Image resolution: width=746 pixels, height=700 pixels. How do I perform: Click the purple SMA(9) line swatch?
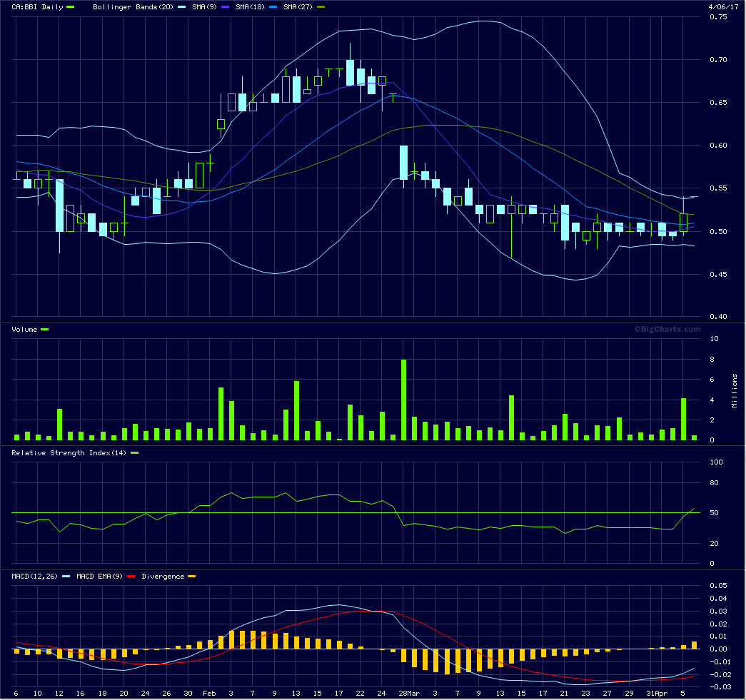coord(226,6)
